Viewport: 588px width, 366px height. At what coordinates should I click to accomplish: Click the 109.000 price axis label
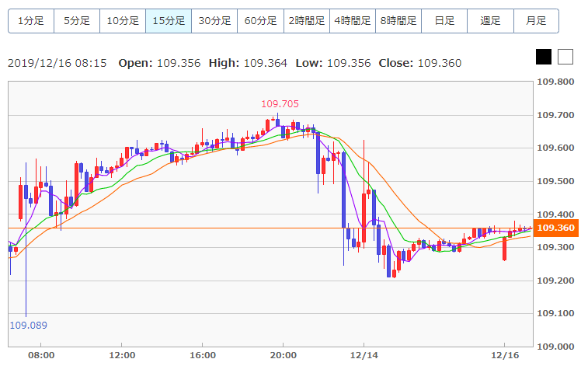(555, 347)
